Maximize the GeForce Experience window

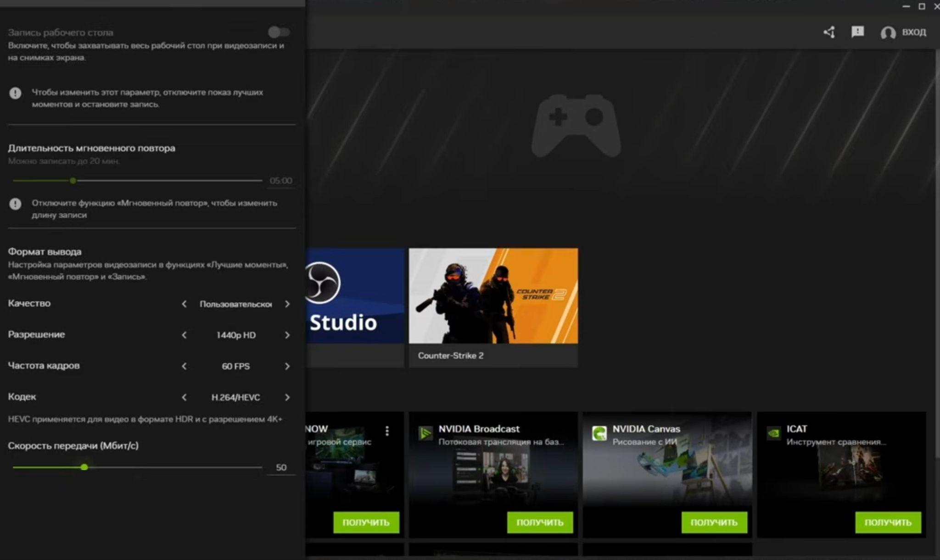[922, 6]
